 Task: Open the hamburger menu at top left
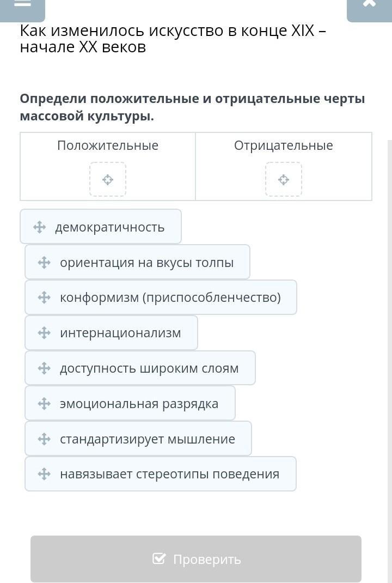pyautogui.click(x=22, y=5)
